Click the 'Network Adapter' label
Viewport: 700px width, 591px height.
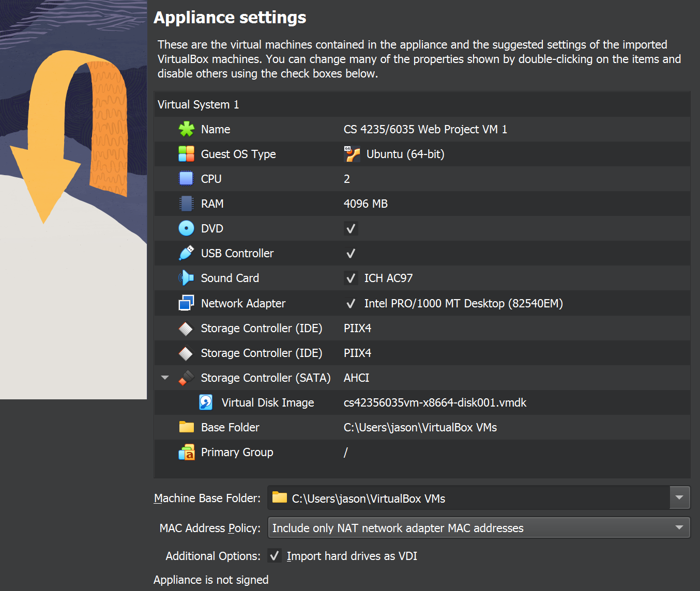[x=243, y=303]
